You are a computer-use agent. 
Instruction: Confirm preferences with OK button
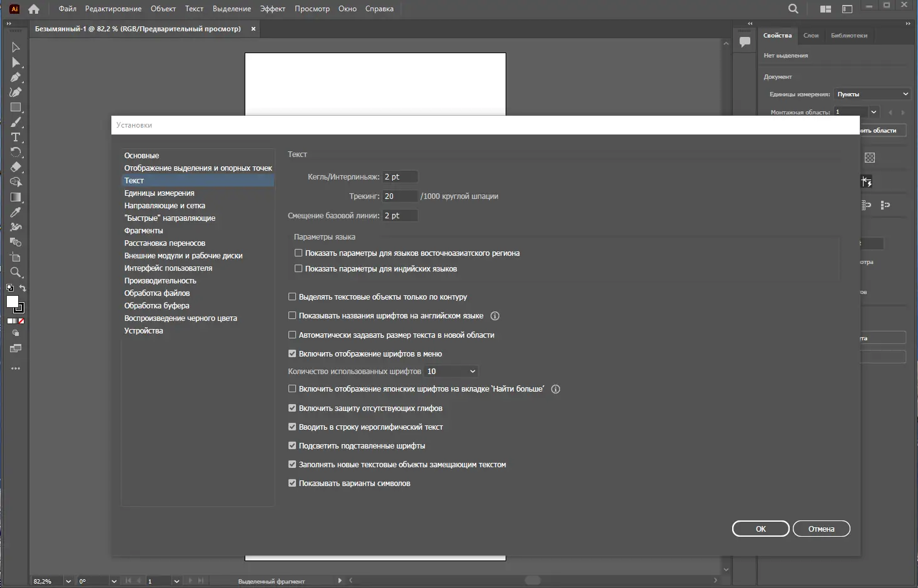pyautogui.click(x=761, y=529)
